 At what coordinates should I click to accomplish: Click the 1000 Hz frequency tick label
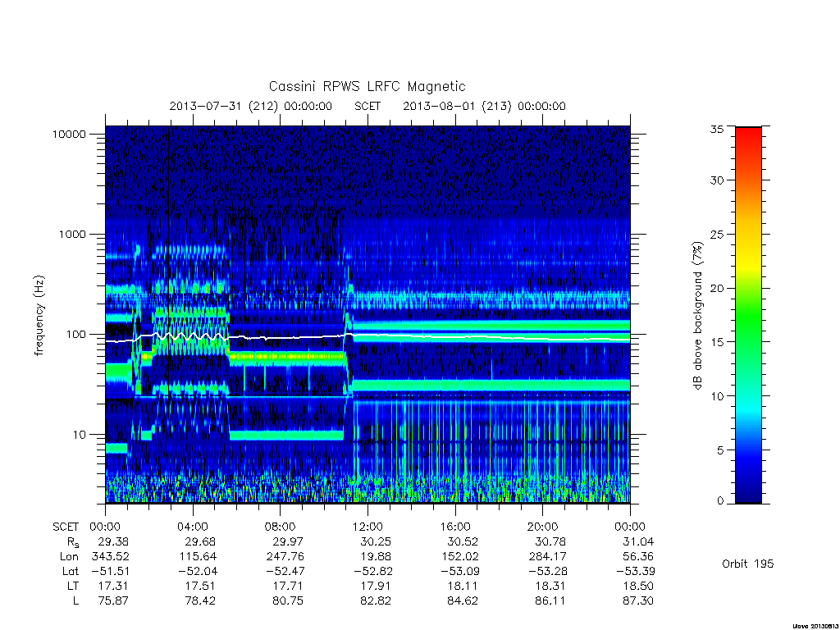coord(72,234)
